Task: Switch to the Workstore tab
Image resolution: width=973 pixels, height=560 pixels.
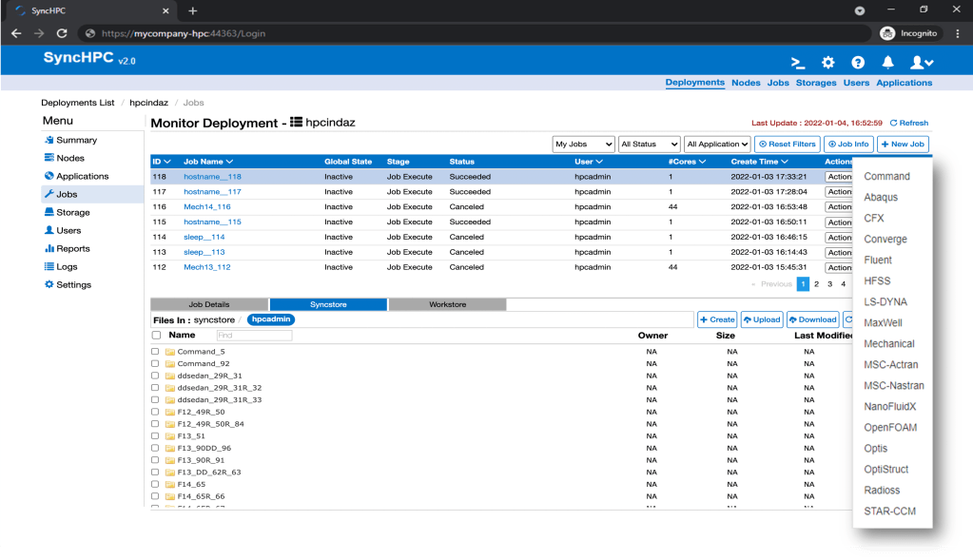Action: 447,304
